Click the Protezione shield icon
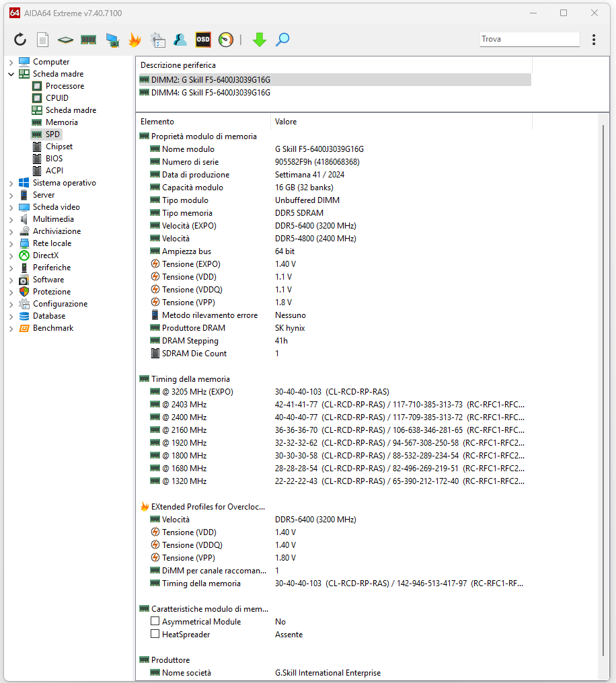The height and width of the screenshot is (683, 616). click(24, 291)
